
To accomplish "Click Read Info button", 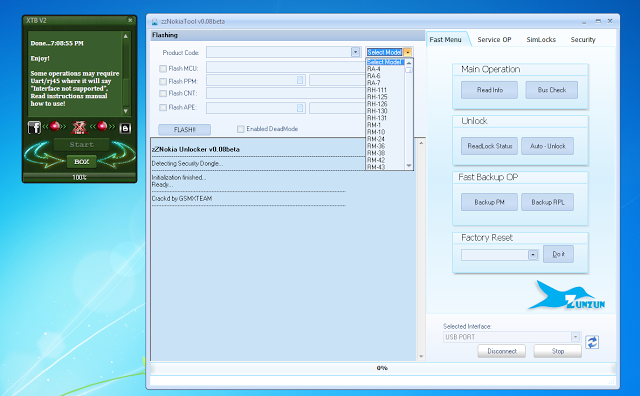I will point(489,90).
